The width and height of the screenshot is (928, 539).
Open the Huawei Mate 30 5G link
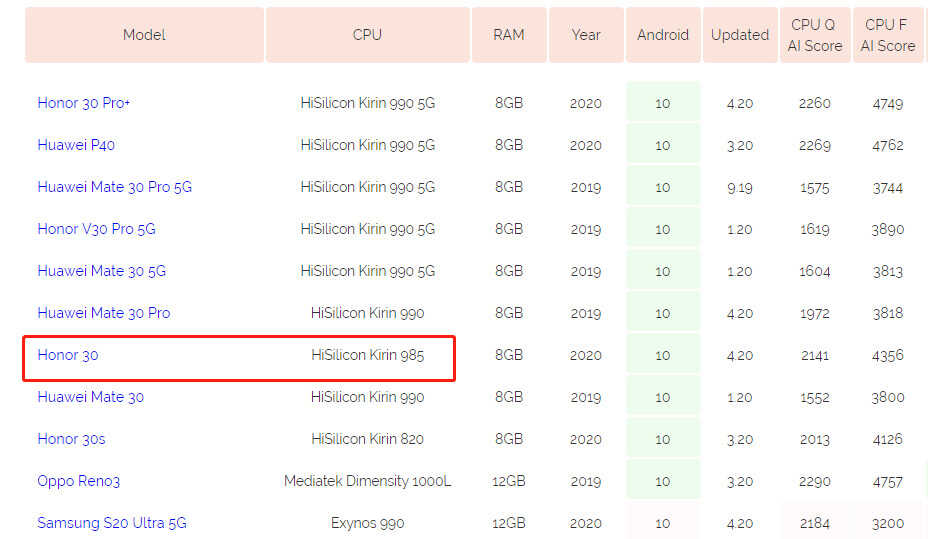pyautogui.click(x=101, y=271)
